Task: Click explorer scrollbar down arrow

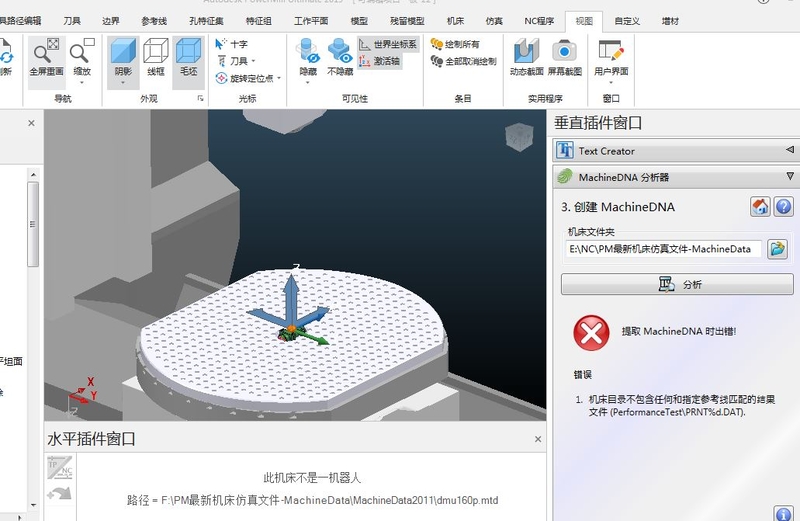Action: pyautogui.click(x=33, y=505)
